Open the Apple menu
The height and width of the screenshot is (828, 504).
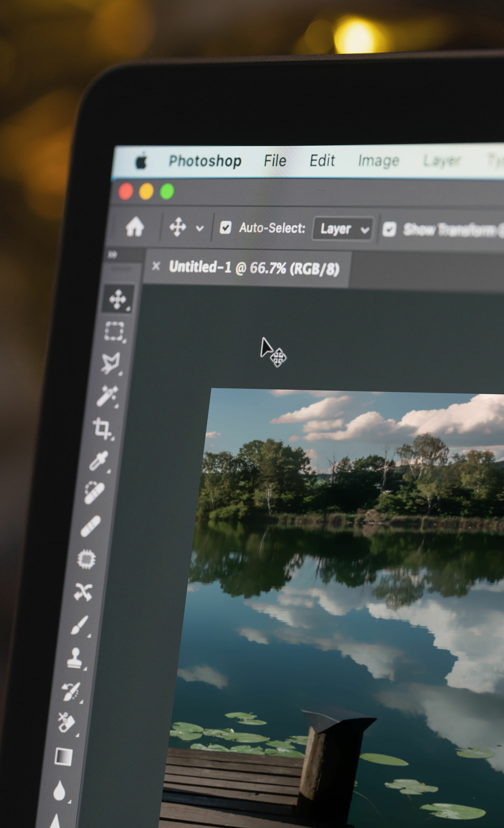(141, 161)
